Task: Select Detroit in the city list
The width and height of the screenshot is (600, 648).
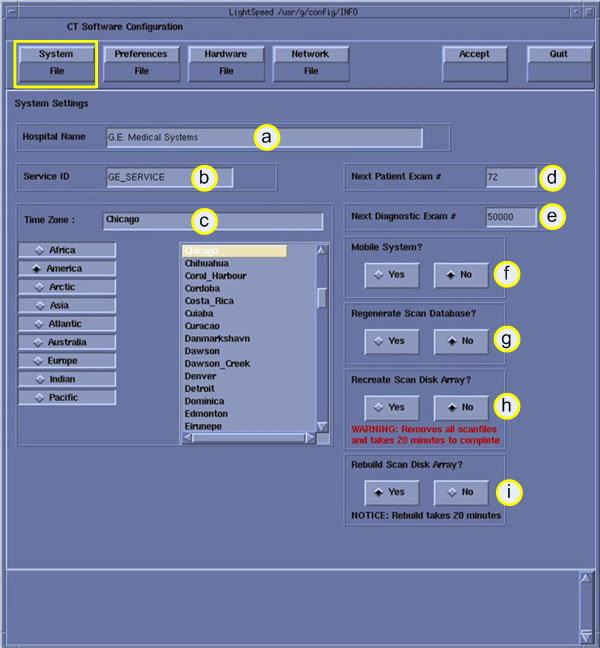Action: 201,386
